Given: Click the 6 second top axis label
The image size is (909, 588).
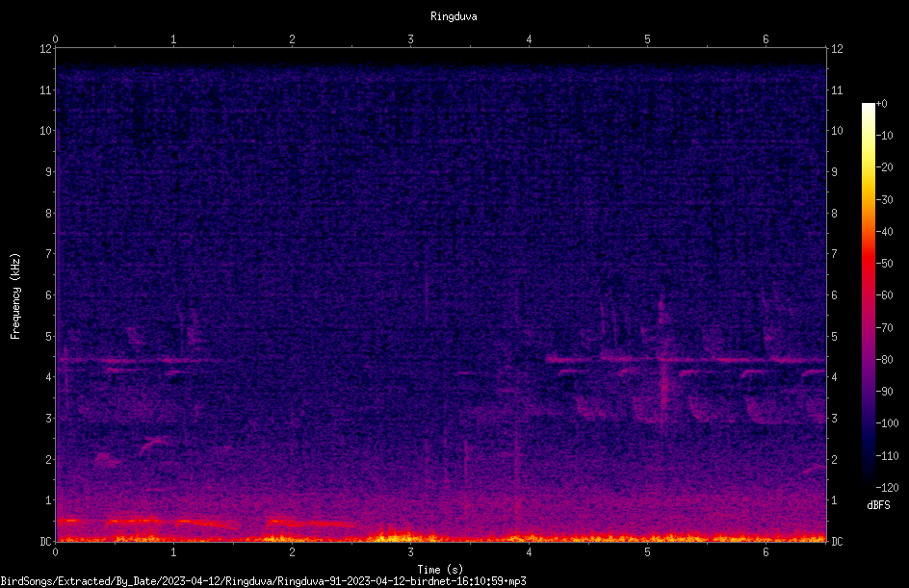Looking at the screenshot, I should coord(766,38).
